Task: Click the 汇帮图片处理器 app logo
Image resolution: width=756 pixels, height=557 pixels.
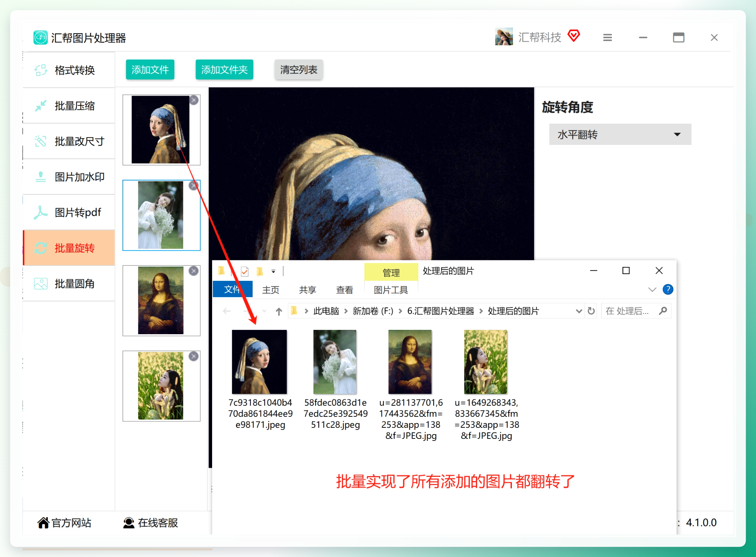Action: (40, 38)
